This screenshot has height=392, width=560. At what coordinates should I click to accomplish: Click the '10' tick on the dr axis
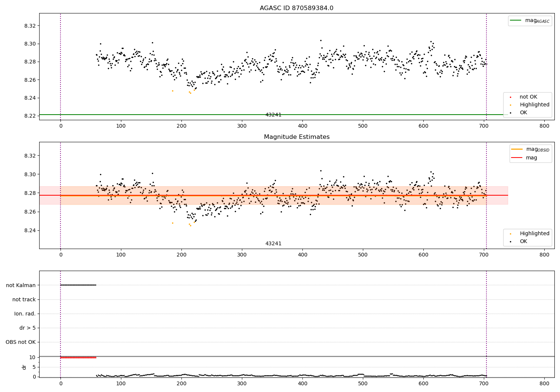pyautogui.click(x=32, y=358)
